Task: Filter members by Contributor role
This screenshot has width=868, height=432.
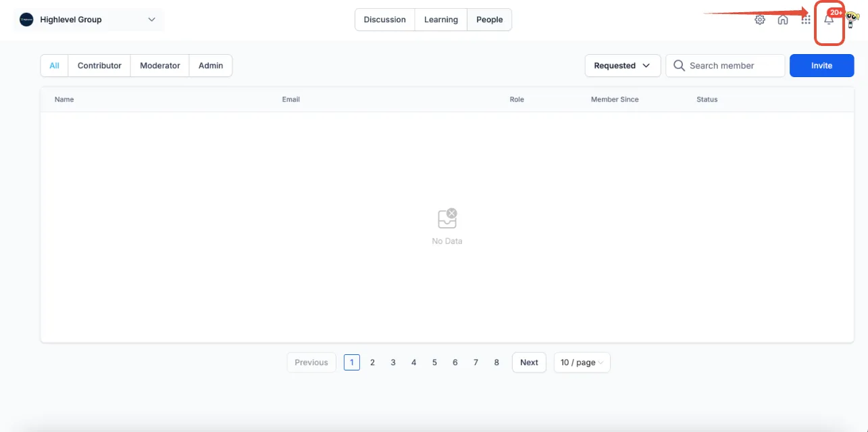Action: [99, 66]
